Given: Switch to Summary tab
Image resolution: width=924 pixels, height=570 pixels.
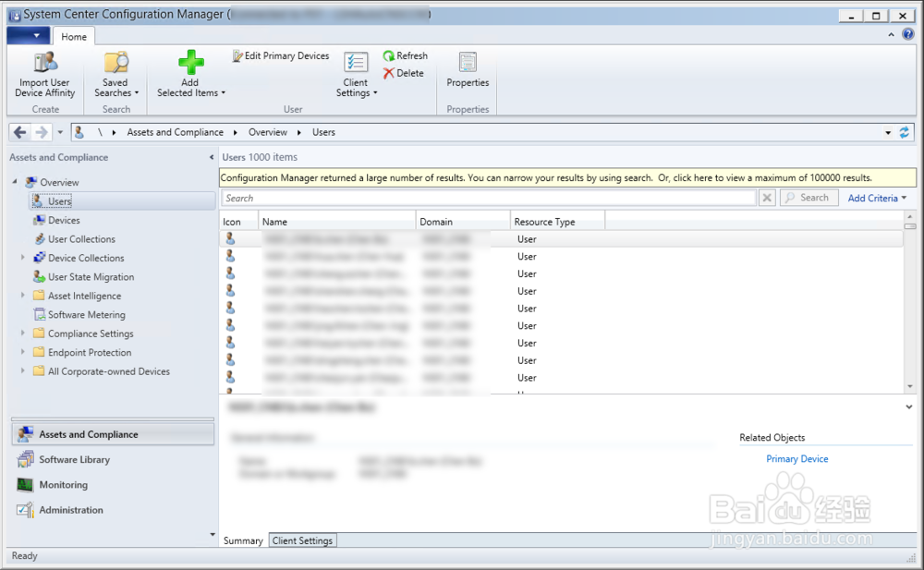Looking at the screenshot, I should (243, 540).
